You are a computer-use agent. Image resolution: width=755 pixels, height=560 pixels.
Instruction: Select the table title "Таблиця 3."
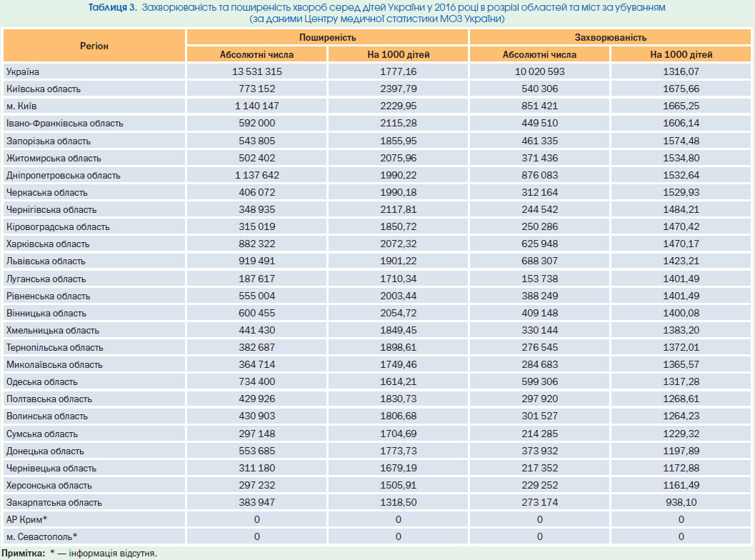pyautogui.click(x=113, y=8)
